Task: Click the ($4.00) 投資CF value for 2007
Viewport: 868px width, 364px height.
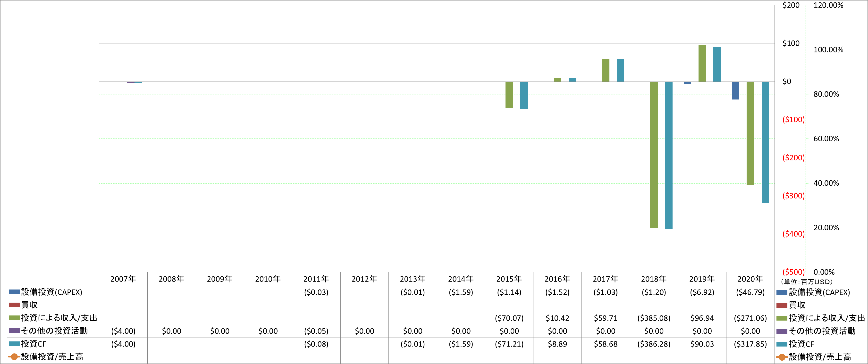Action: coord(123,344)
